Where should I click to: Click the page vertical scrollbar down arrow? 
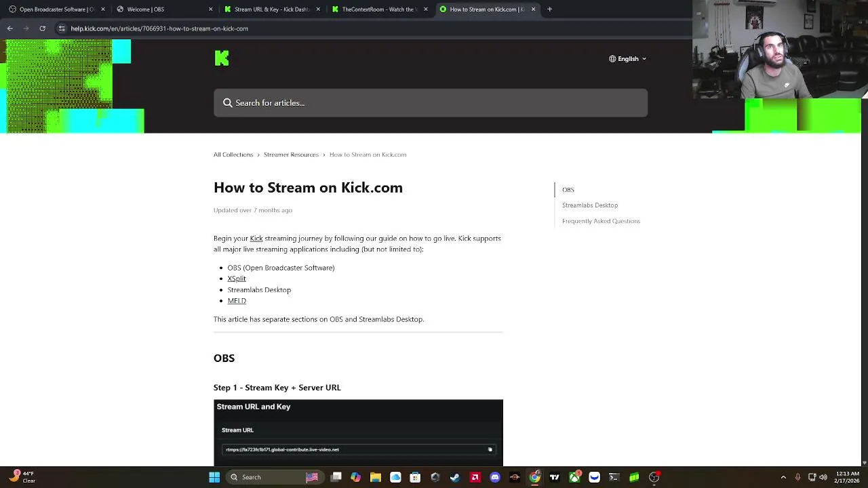864,462
